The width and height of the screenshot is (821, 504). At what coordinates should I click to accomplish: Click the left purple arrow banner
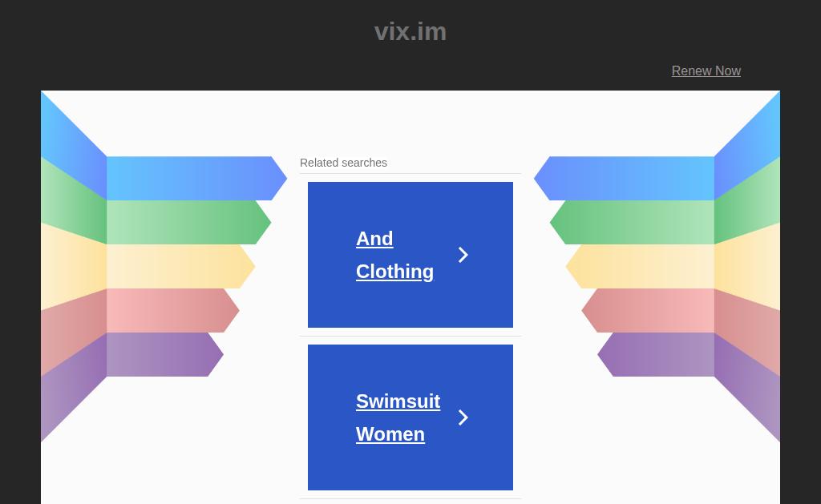pos(165,354)
